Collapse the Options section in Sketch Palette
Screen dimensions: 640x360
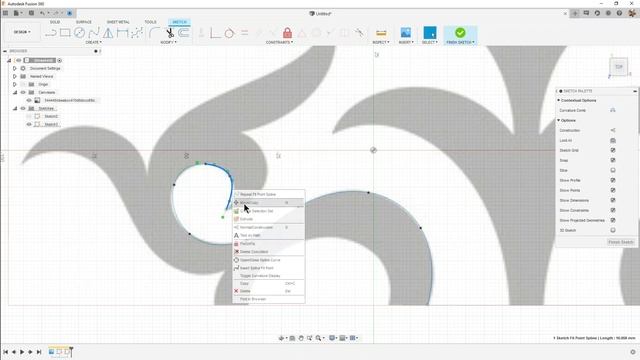point(559,120)
